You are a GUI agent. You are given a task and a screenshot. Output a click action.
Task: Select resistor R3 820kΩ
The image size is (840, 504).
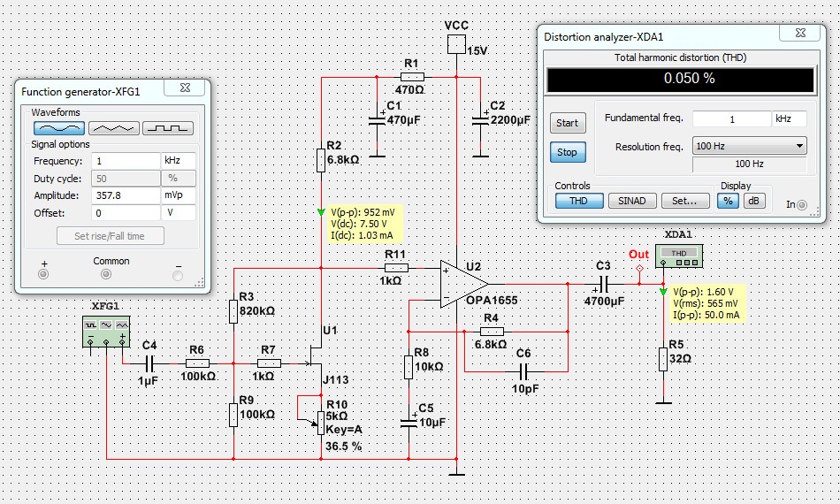(233, 311)
